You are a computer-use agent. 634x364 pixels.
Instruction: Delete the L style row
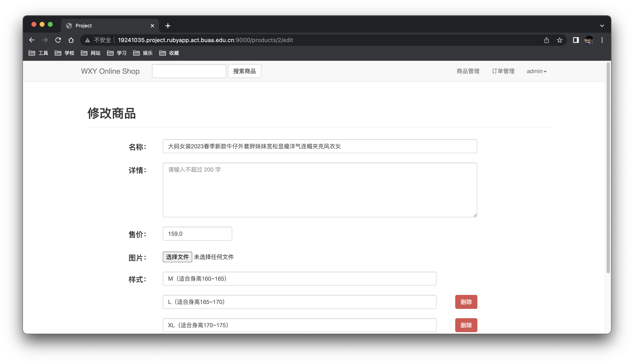coord(466,302)
